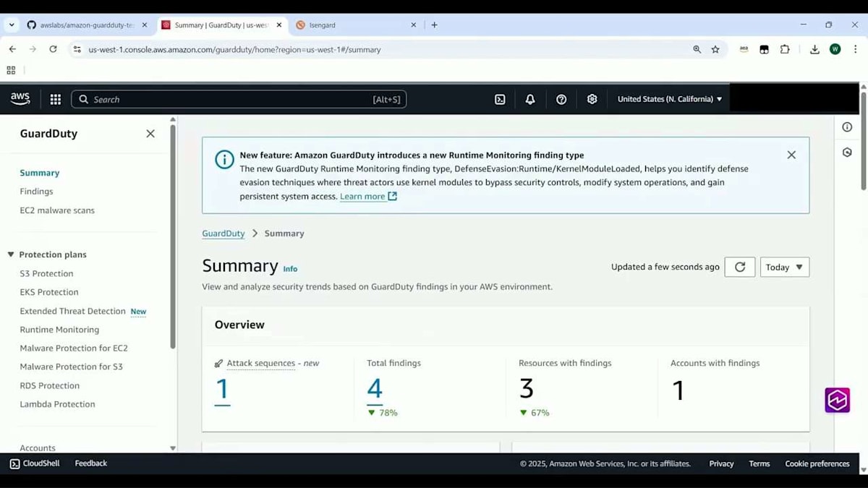Viewport: 868px width, 488px height.
Task: Dismiss the new feature info banner
Action: [791, 155]
